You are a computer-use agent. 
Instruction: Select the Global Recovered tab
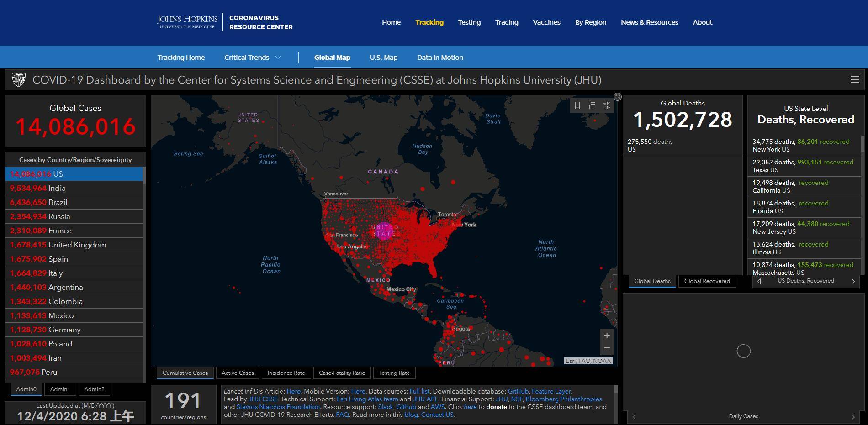coord(707,281)
